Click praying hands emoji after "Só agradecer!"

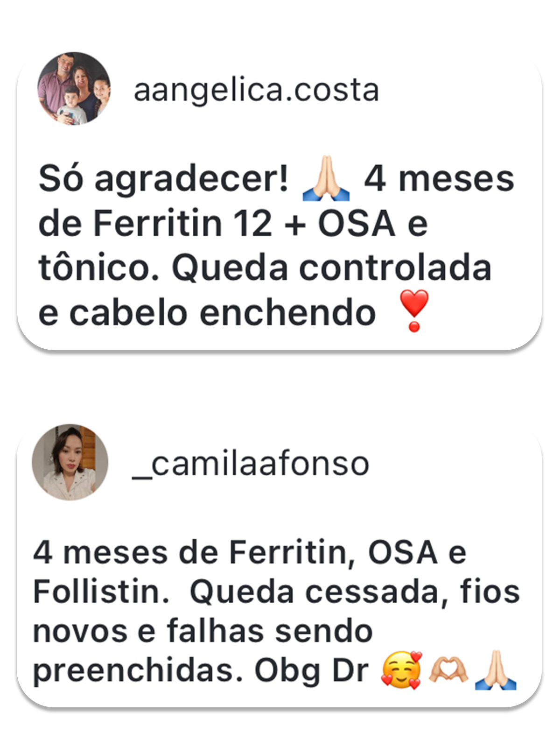tap(326, 178)
